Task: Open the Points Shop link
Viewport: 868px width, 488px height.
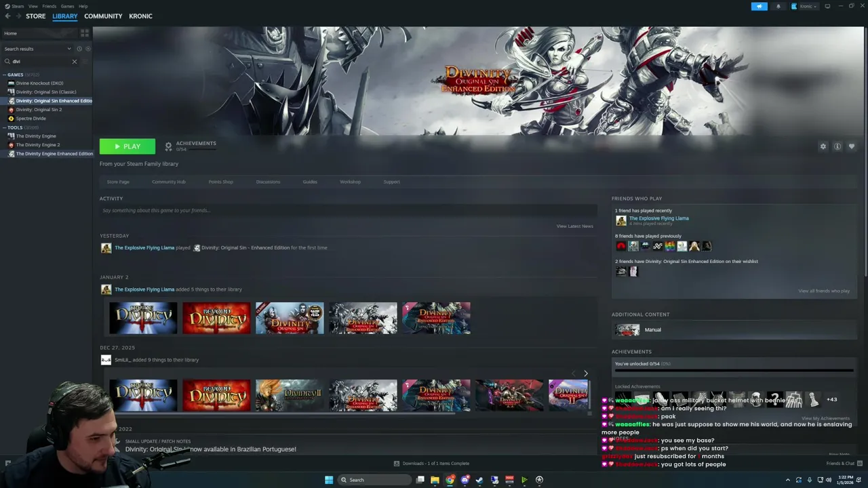Action: tap(220, 182)
